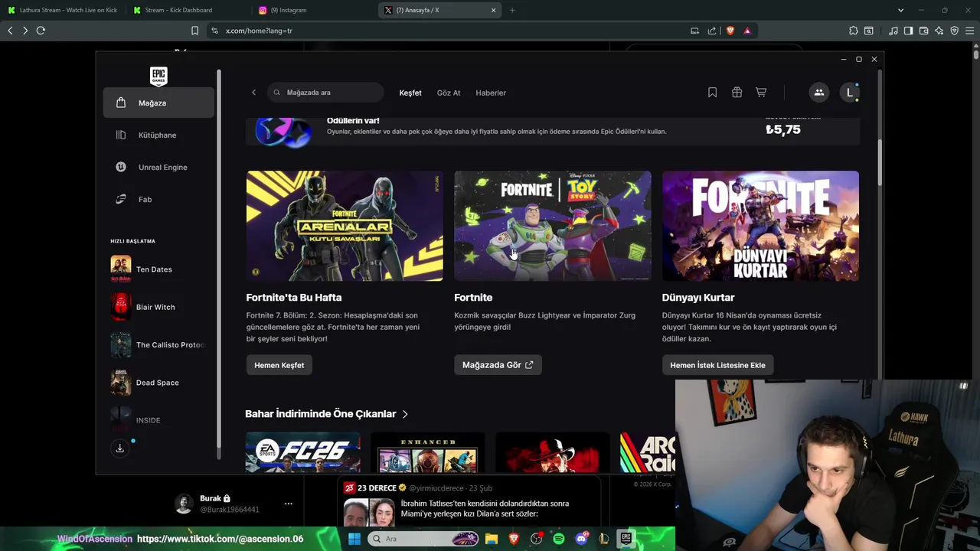This screenshot has width=980, height=551.
Task: Open the L profile avatar menu
Action: click(849, 93)
